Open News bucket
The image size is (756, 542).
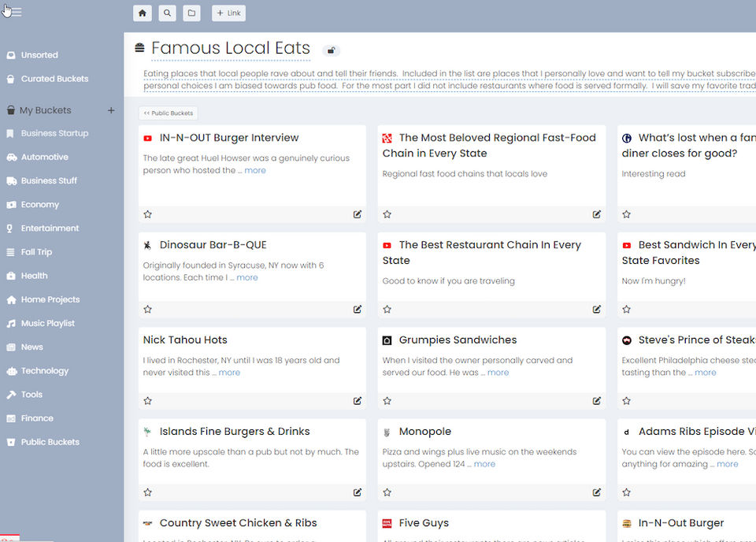click(x=31, y=347)
